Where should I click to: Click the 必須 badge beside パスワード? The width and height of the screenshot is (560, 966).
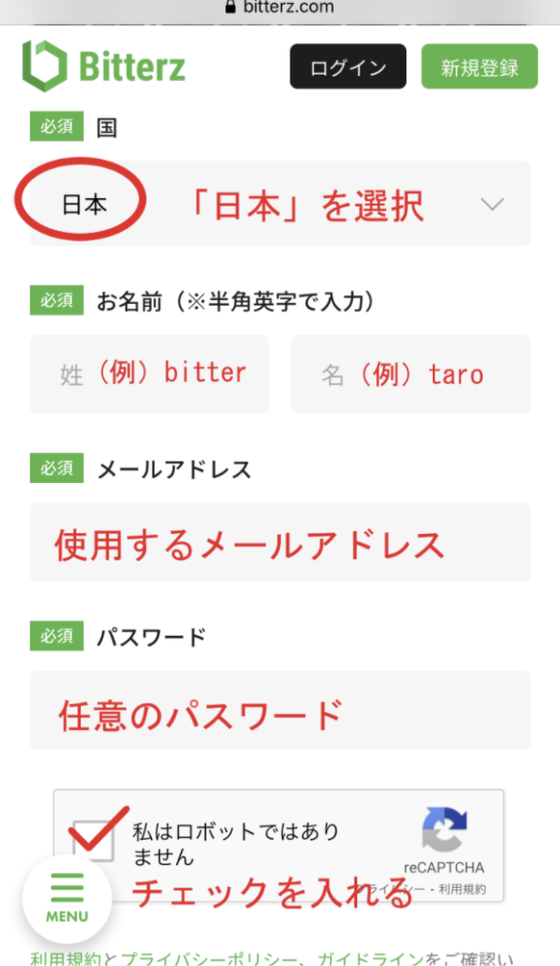[x=57, y=636]
